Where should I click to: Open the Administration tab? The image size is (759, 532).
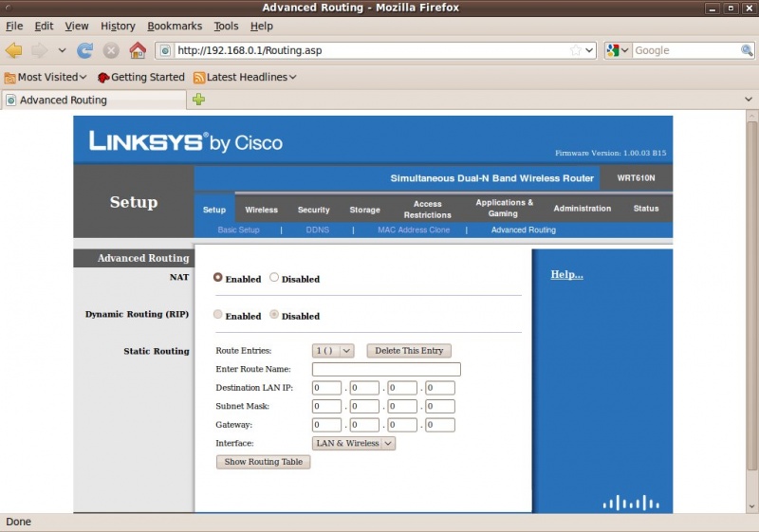pyautogui.click(x=583, y=209)
